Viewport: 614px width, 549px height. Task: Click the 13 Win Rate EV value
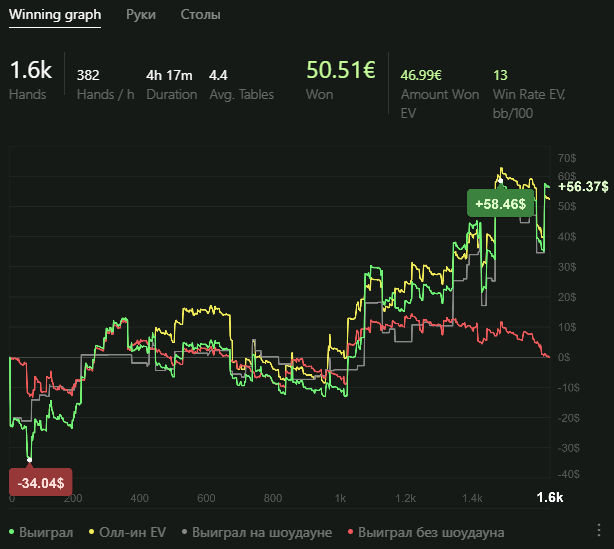500,75
